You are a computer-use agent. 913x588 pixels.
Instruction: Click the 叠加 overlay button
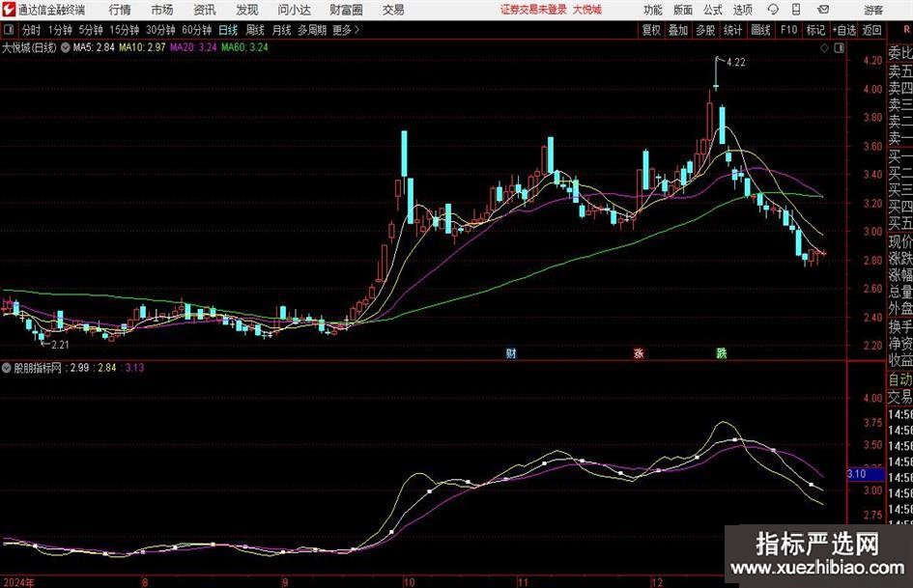(678, 30)
